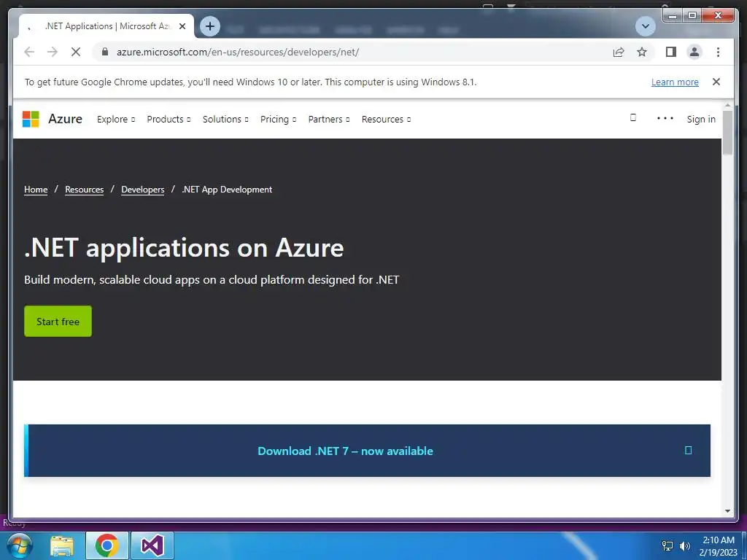Click the Chrome back arrow

(x=29, y=52)
